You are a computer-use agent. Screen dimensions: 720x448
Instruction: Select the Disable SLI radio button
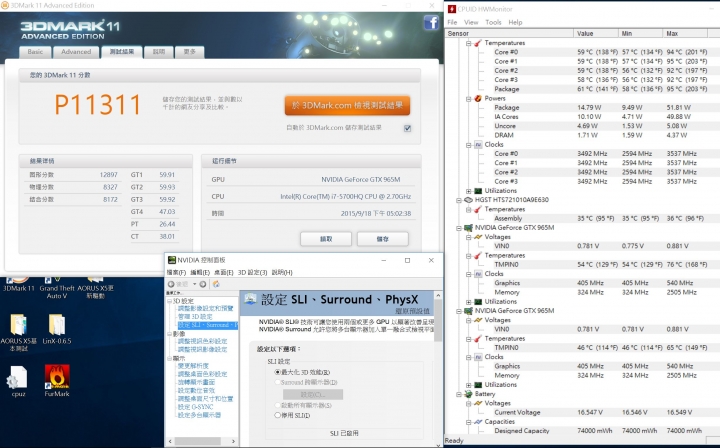277,415
